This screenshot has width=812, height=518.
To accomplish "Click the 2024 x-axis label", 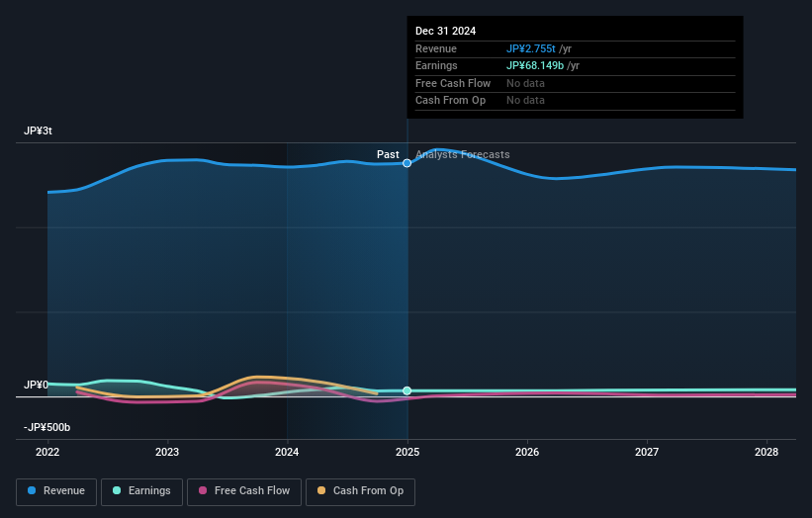I will coord(287,452).
